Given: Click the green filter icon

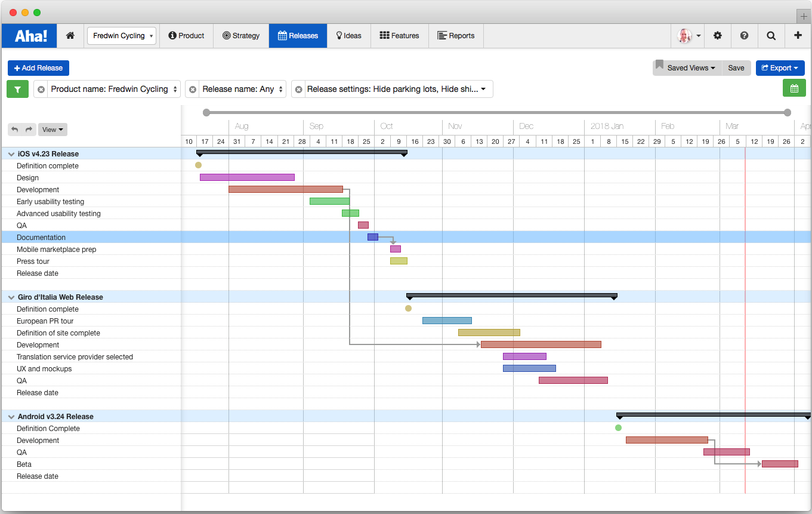Looking at the screenshot, I should [17, 88].
